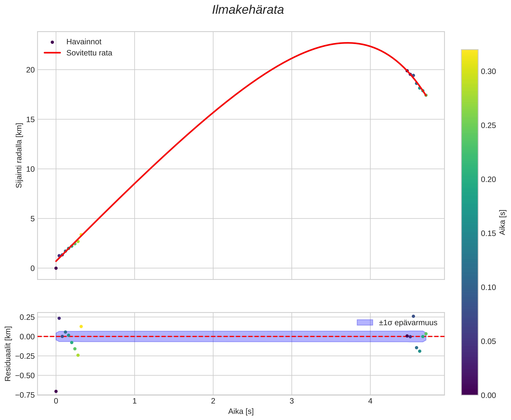Click the data point at origin zero
This screenshot has width=511, height=420.
[56, 268]
